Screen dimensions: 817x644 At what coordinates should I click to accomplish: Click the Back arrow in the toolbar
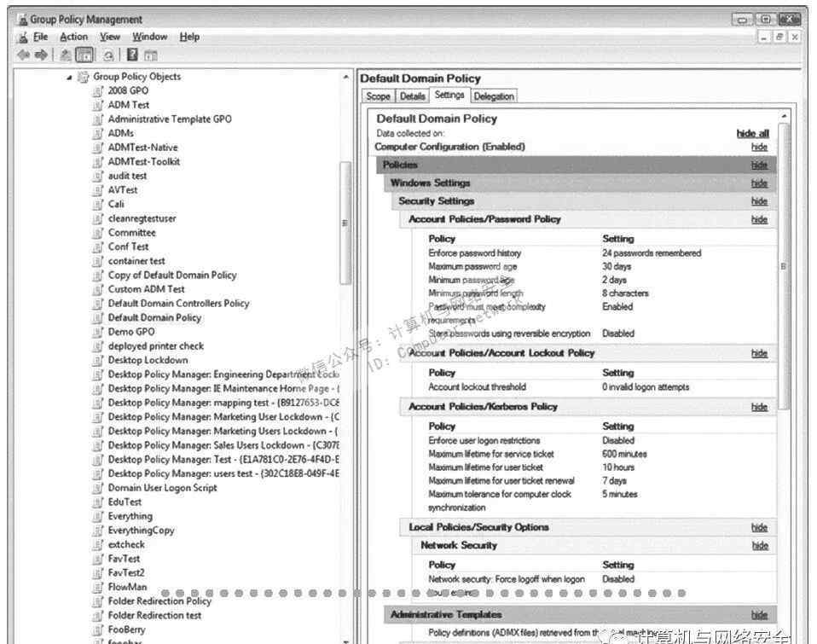[23, 55]
